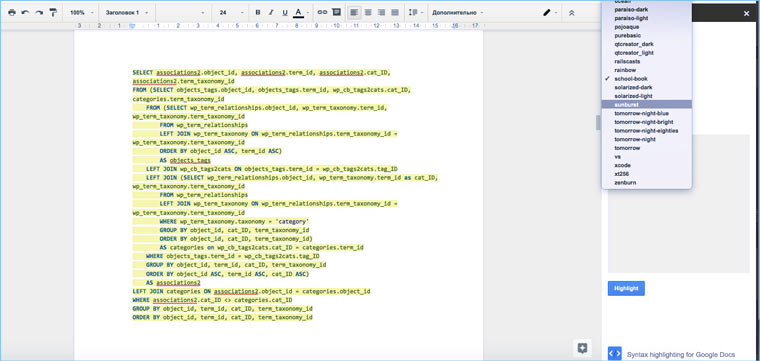Click the word SELECT in the first line
Viewport: 760px width, 361px height.
(x=142, y=73)
